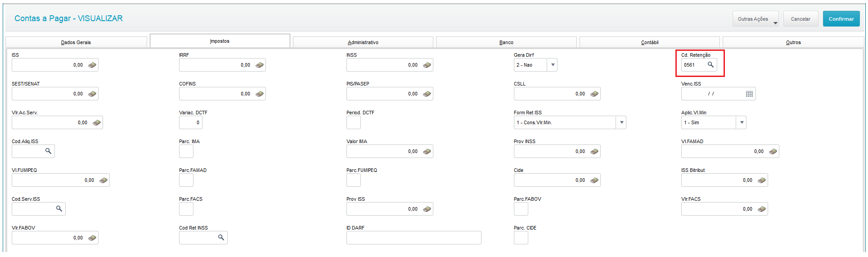Open the Banco tab
This screenshot has width=868, height=257.
506,42
